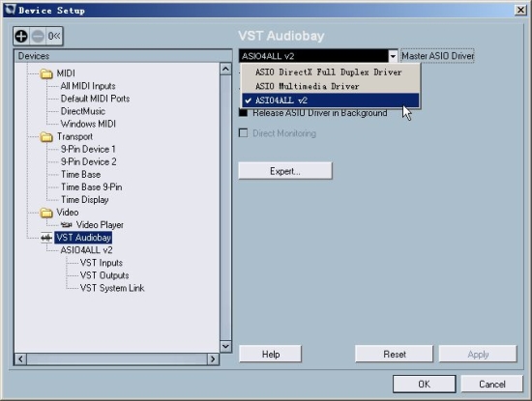Choose ASIO Multimedia Driver option
The height and width of the screenshot is (401, 532).
[331, 86]
